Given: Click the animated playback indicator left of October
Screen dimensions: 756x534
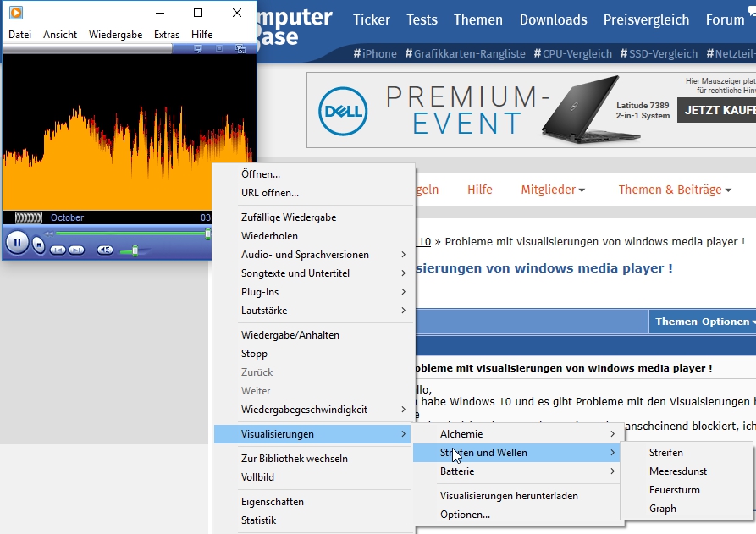Looking at the screenshot, I should [29, 217].
